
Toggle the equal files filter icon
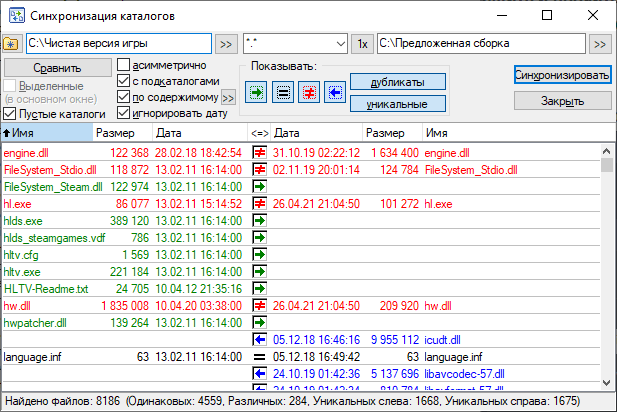tap(282, 92)
